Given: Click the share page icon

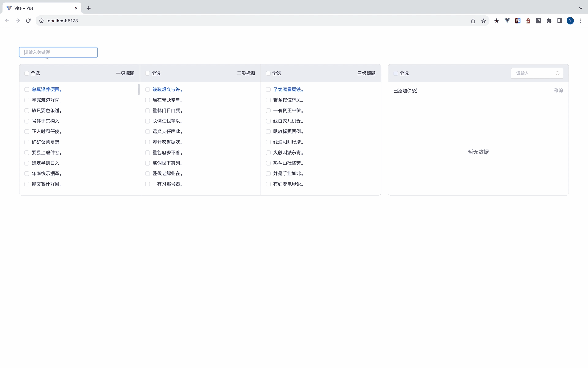Looking at the screenshot, I should point(473,21).
